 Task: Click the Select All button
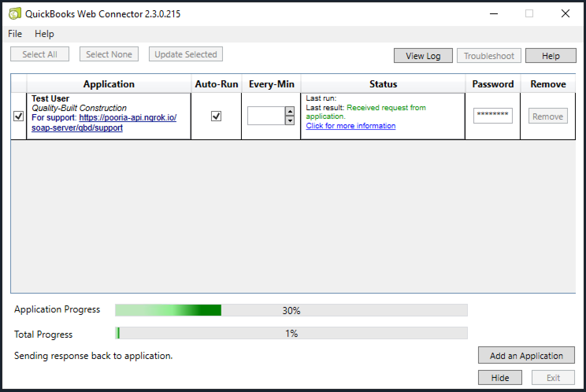pyautogui.click(x=39, y=54)
